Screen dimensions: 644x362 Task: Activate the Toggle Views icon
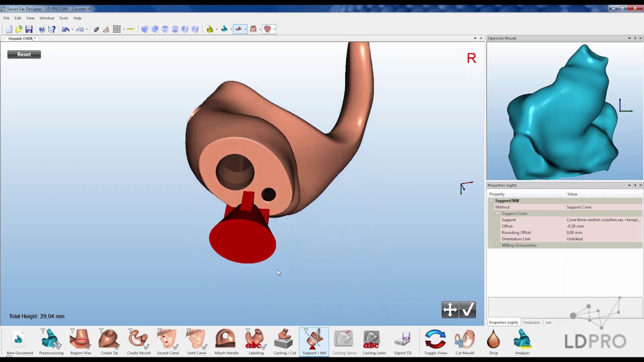tap(436, 339)
